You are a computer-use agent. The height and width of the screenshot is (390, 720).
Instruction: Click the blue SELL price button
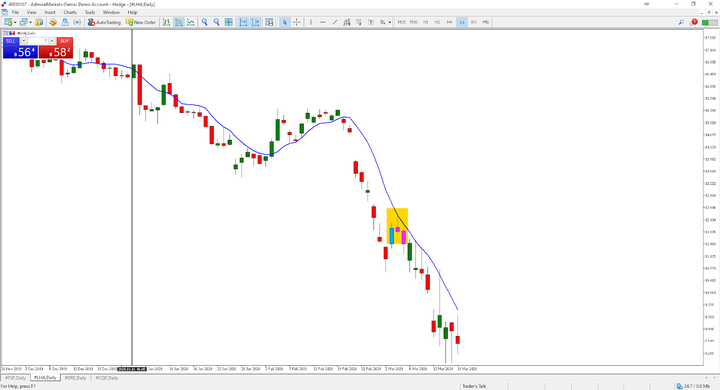coord(20,52)
